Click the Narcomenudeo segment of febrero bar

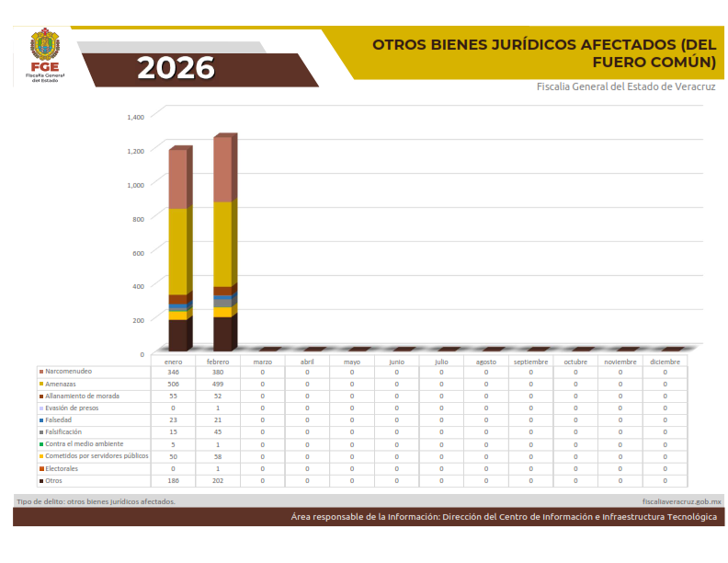(x=222, y=169)
